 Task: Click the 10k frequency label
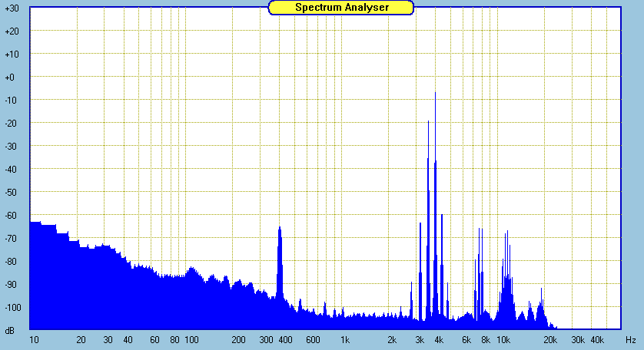pyautogui.click(x=503, y=340)
